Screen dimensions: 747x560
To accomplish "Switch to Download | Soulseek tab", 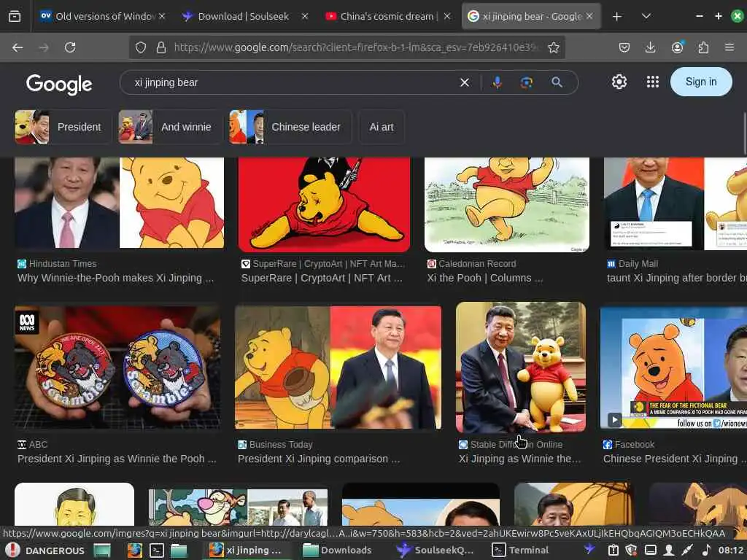I will (245, 17).
